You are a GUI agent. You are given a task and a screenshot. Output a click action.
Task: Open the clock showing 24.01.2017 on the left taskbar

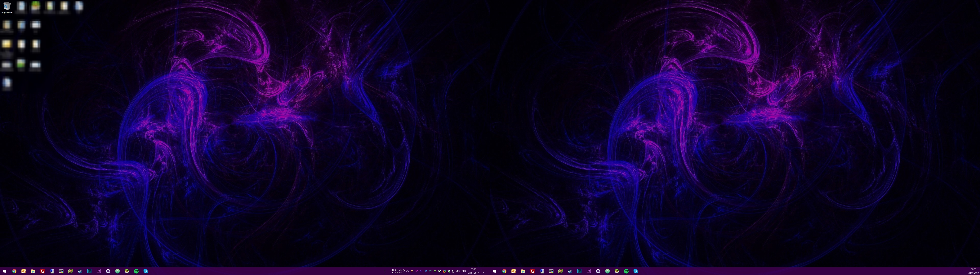tap(473, 271)
